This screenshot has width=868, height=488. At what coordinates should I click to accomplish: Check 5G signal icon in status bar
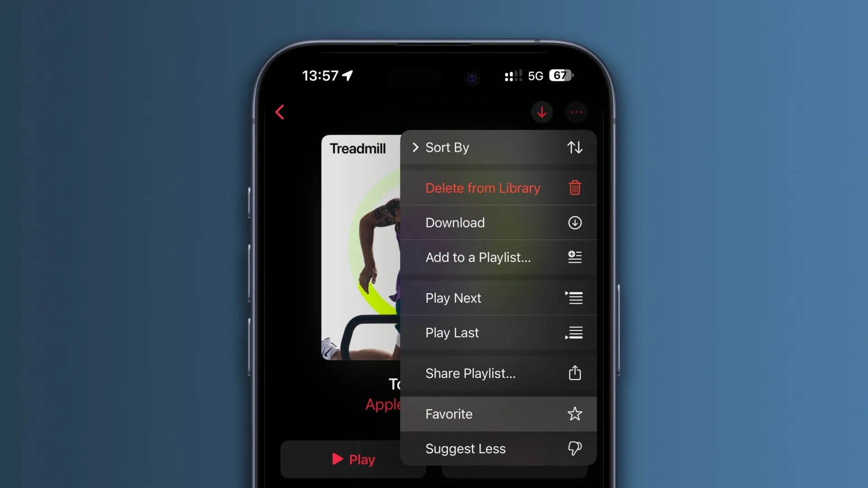535,75
